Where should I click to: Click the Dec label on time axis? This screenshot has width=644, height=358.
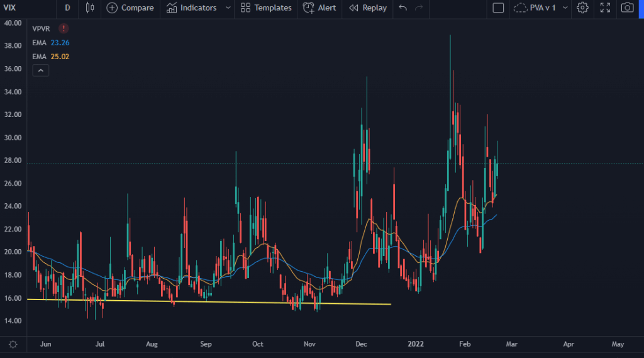(361, 344)
